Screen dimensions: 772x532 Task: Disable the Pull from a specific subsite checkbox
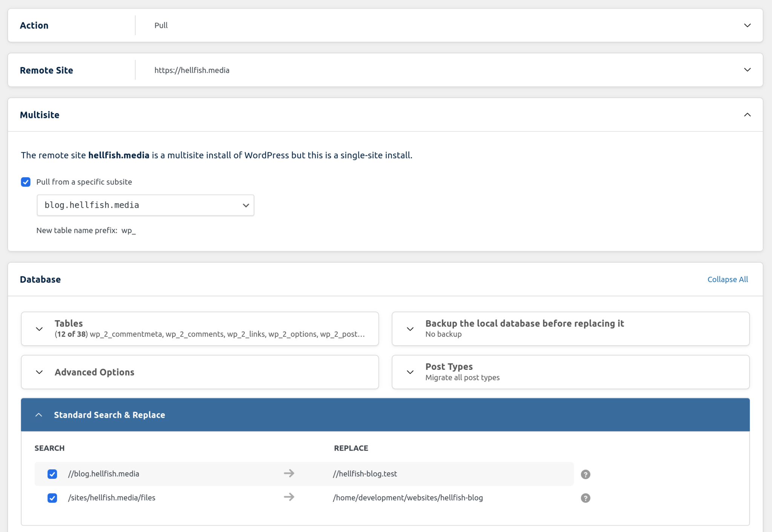[x=26, y=182]
